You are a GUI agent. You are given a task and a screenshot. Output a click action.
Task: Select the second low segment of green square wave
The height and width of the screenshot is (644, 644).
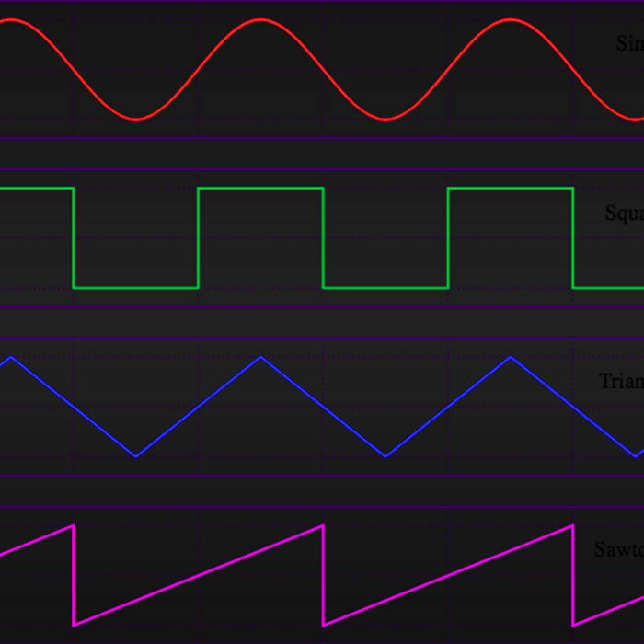tap(385, 288)
